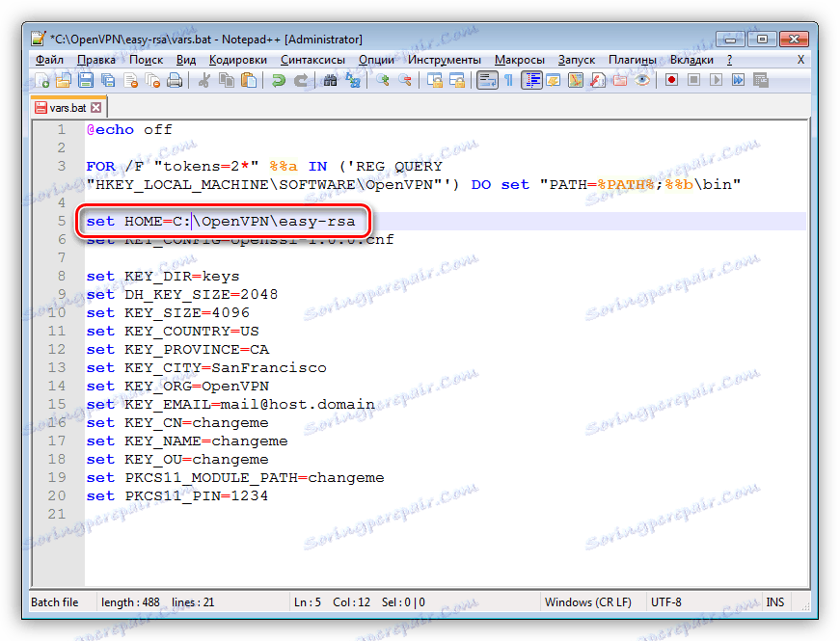Viewport: 840px width, 641px height.
Task: Open the ? help menu
Action: (x=730, y=60)
